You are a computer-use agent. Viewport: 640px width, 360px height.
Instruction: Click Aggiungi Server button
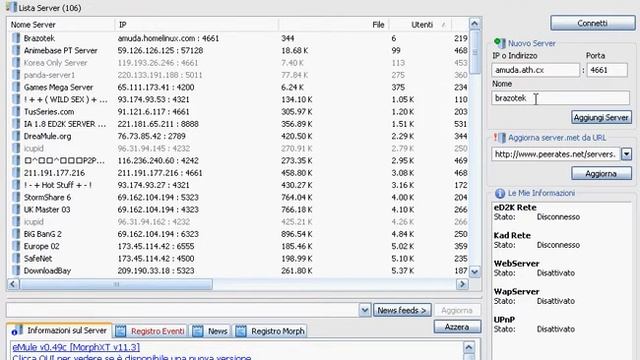pyautogui.click(x=601, y=118)
